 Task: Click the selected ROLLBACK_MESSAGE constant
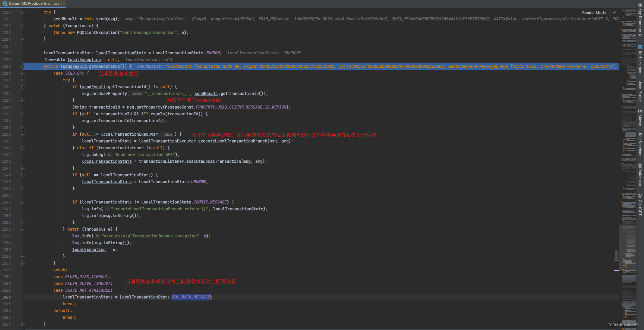191,297
